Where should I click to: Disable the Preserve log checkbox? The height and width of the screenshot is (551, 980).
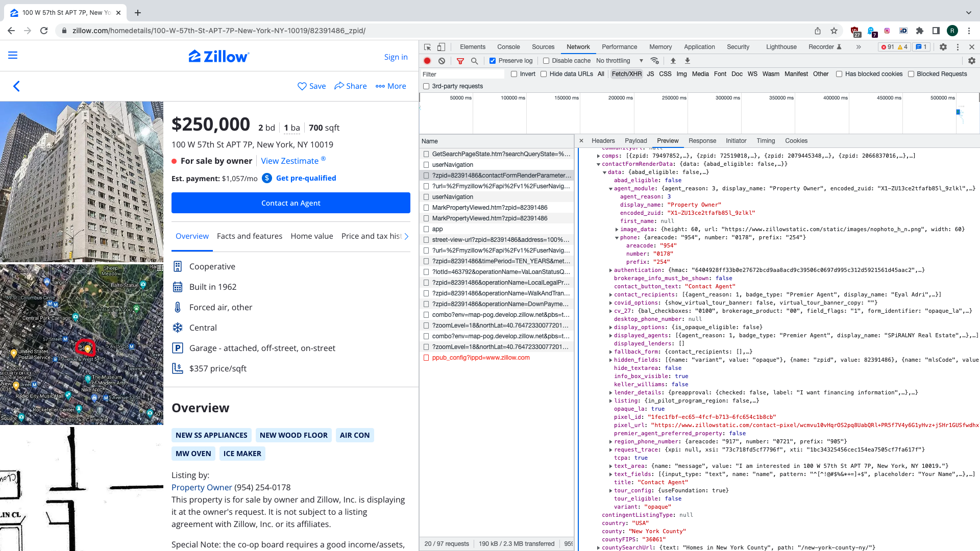493,61
